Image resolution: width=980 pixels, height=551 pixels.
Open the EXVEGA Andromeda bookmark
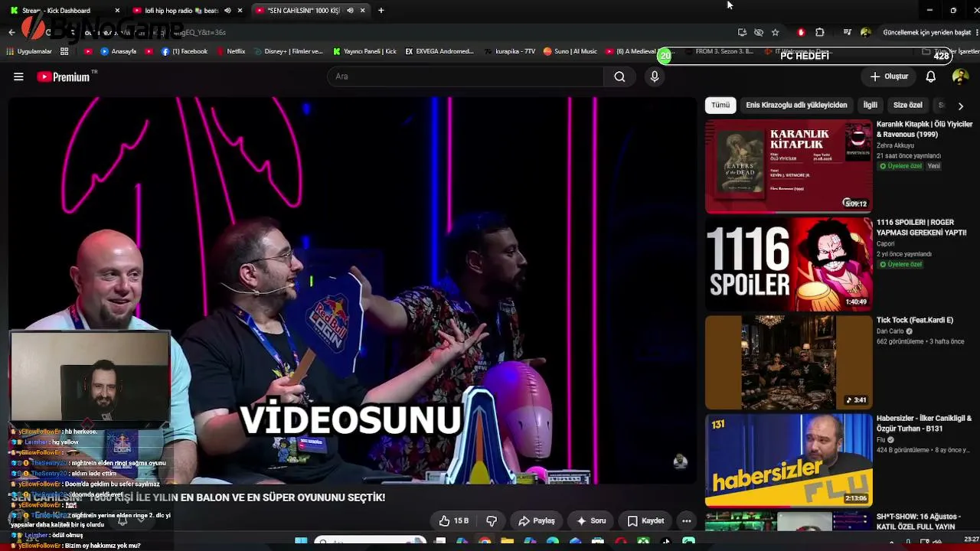[439, 51]
